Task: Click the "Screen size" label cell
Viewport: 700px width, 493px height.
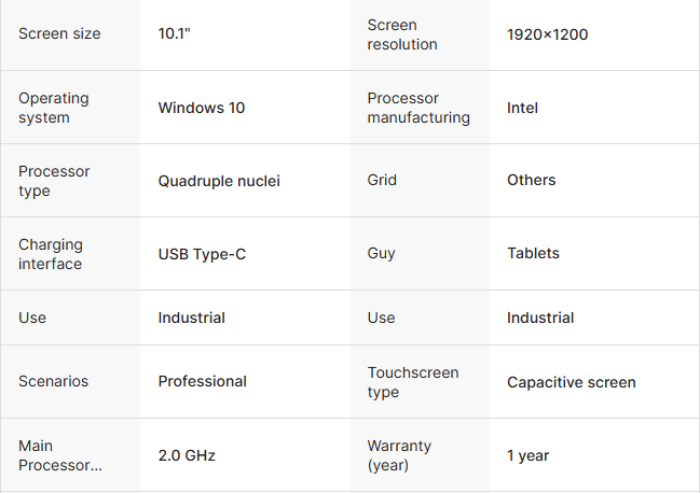Action: (60, 34)
